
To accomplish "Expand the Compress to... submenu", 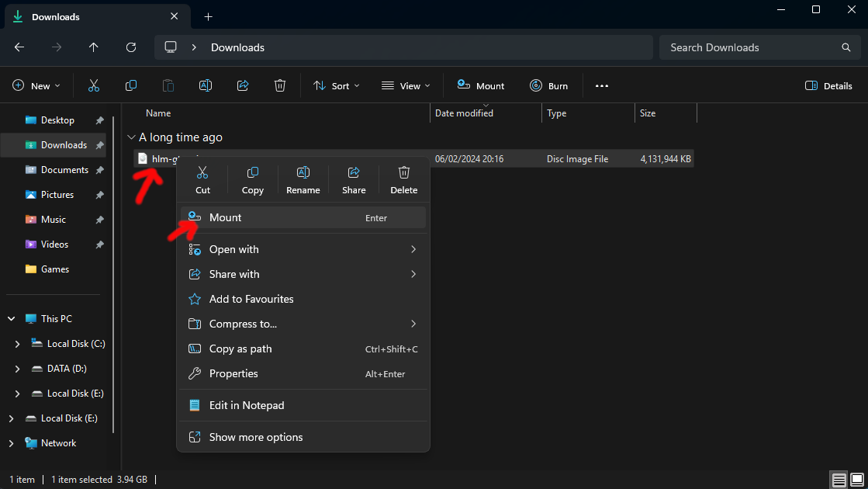I will click(303, 324).
